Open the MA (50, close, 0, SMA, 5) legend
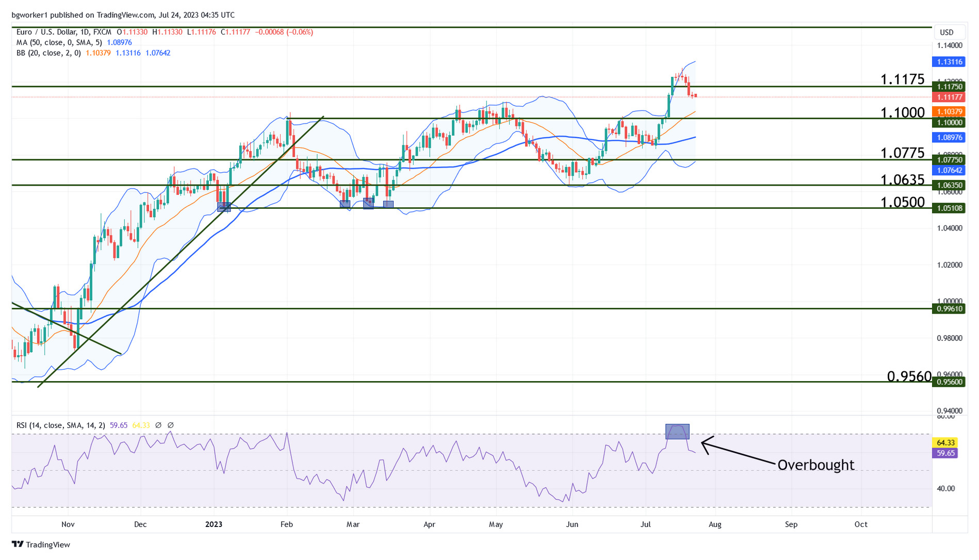Screen dimensions: 979x560 click(59, 42)
